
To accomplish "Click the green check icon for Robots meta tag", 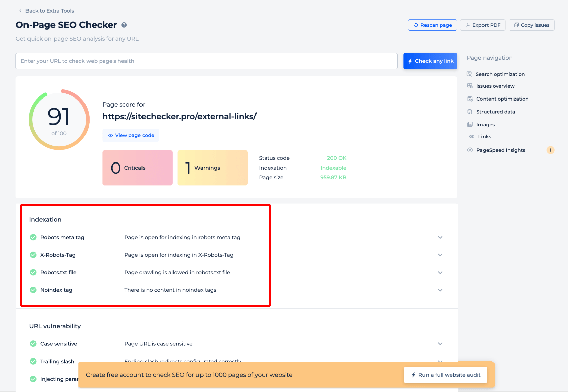I will point(33,237).
